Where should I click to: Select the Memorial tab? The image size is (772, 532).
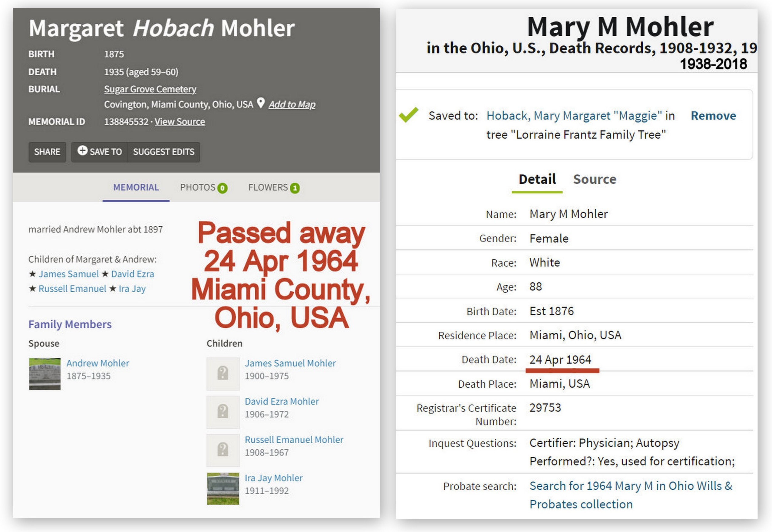[x=136, y=188]
